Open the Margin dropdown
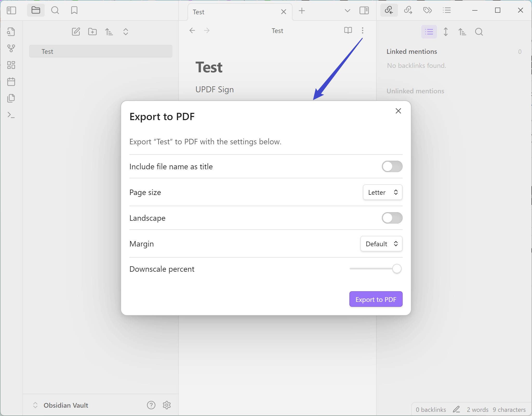532x416 pixels. tap(381, 244)
